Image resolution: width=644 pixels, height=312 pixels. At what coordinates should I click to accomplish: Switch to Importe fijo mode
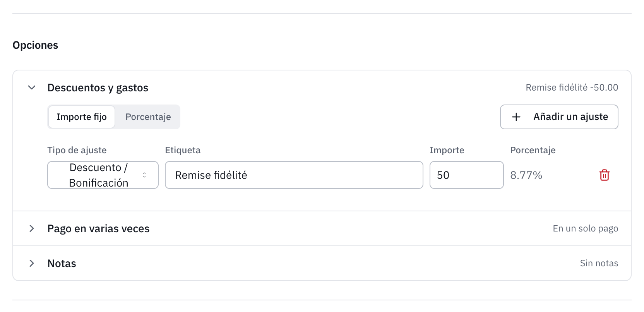(82, 117)
